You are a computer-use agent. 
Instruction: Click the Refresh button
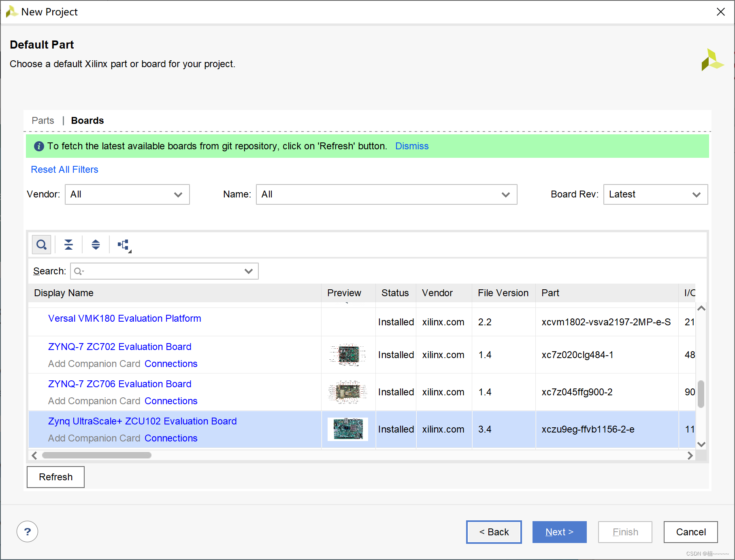(56, 477)
